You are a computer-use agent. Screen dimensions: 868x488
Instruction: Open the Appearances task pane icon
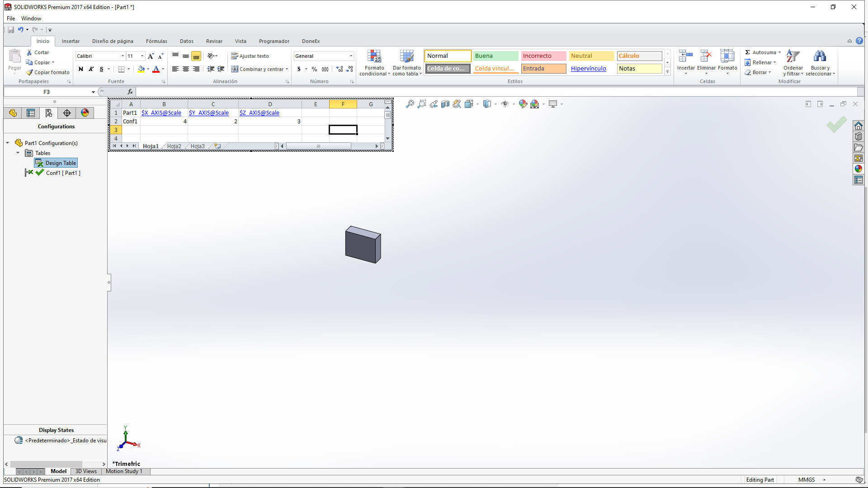[858, 169]
